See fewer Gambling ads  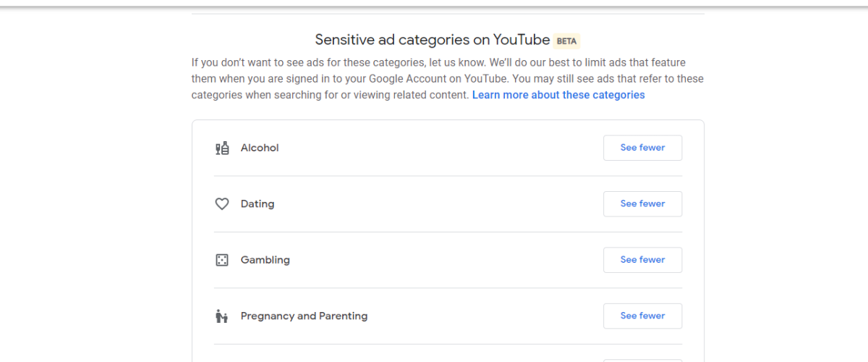pyautogui.click(x=642, y=260)
